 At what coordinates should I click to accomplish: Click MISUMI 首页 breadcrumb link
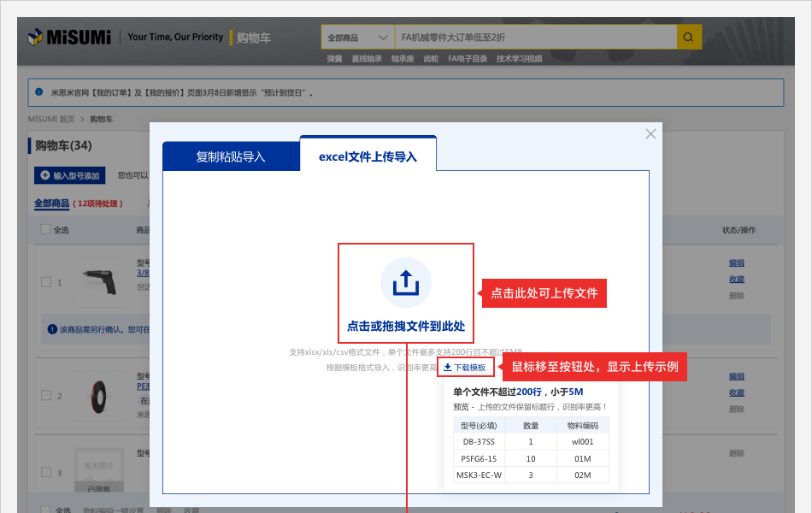(x=51, y=119)
